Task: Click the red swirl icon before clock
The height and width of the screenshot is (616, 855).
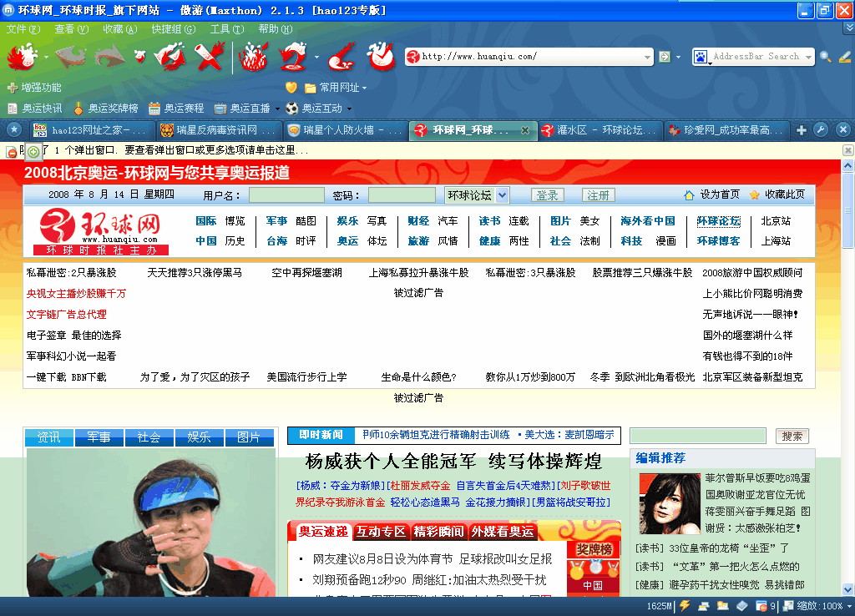Action: point(342,56)
